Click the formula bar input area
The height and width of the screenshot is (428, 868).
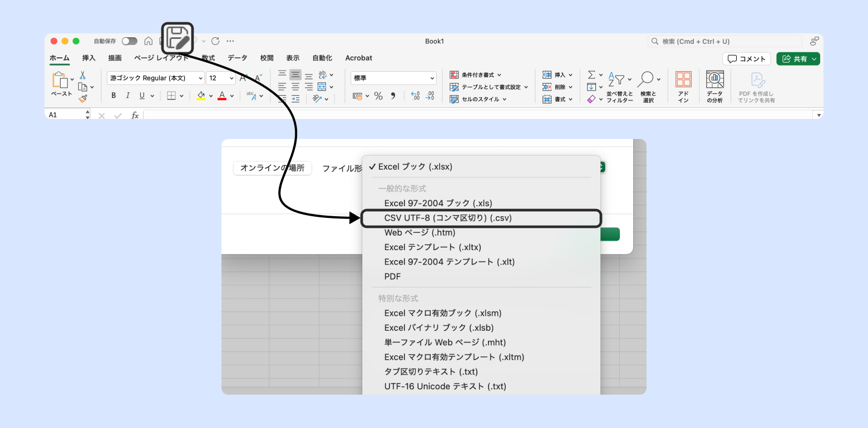pyautogui.click(x=477, y=115)
